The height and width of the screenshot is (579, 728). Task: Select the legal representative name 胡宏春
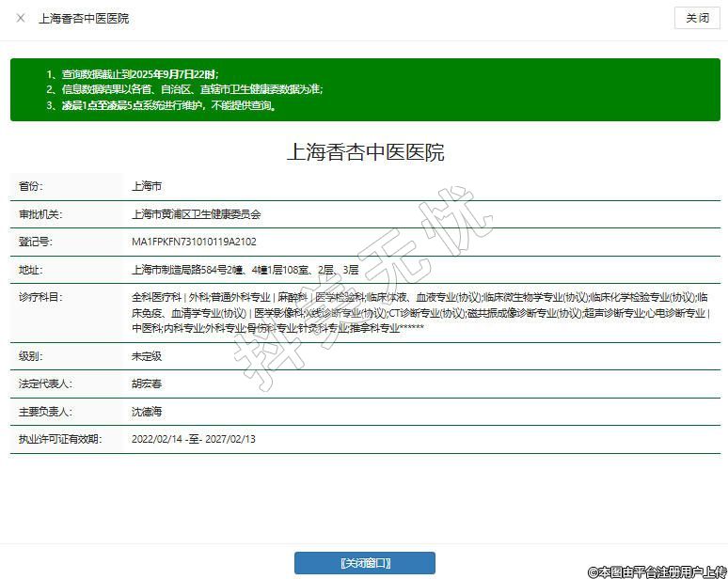point(147,384)
